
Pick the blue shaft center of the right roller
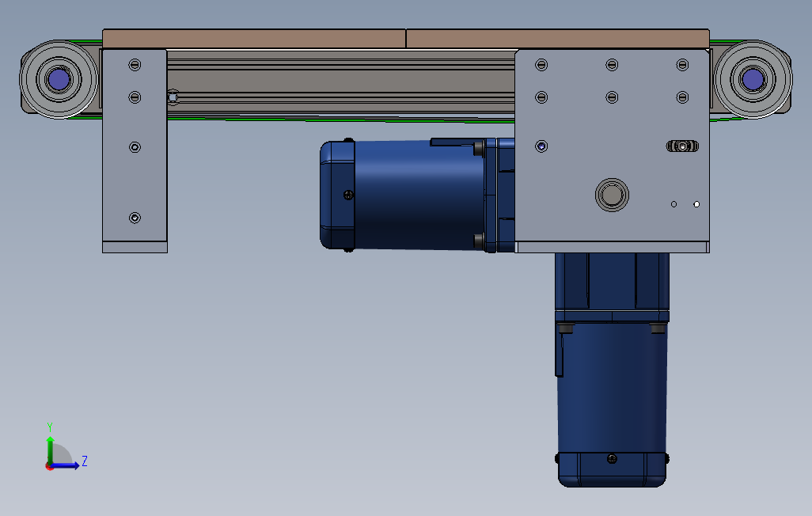(753, 79)
